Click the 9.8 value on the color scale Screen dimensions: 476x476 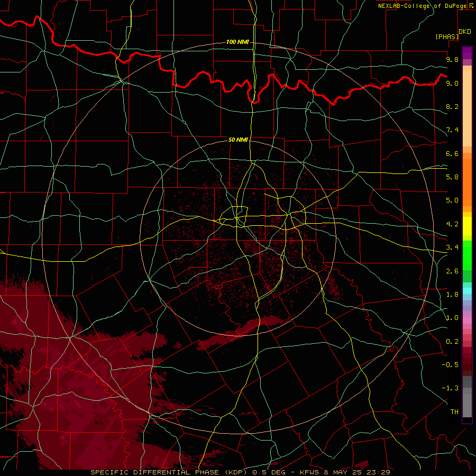click(x=452, y=59)
